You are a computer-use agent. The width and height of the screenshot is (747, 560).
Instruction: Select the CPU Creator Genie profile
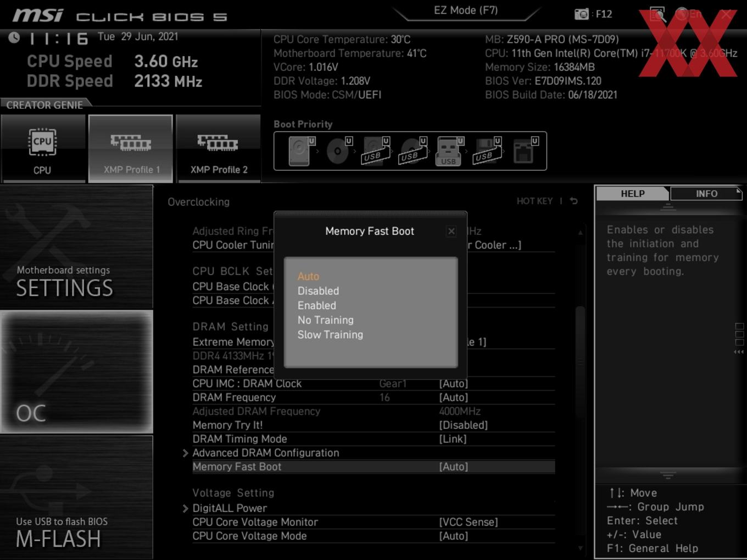(43, 149)
